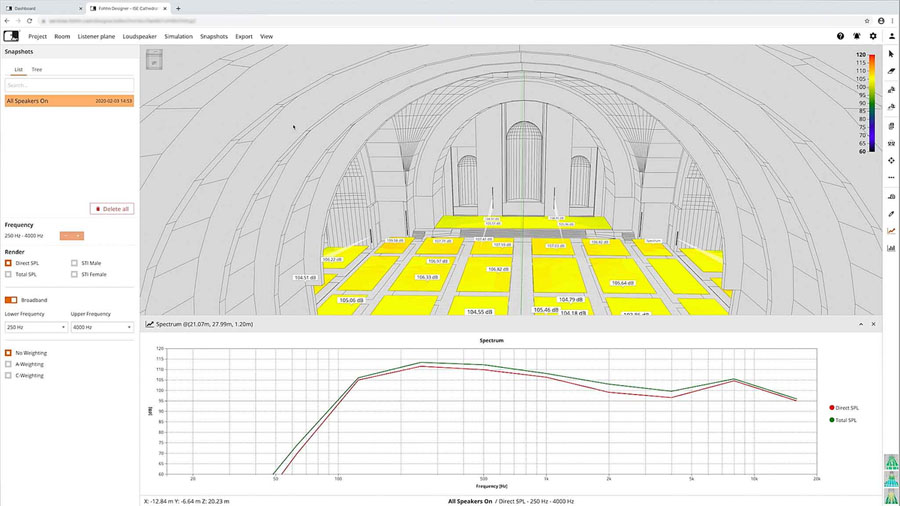Open the middle snapshot thumbnail at the lower right
This screenshot has height=506, width=900.
tap(891, 478)
